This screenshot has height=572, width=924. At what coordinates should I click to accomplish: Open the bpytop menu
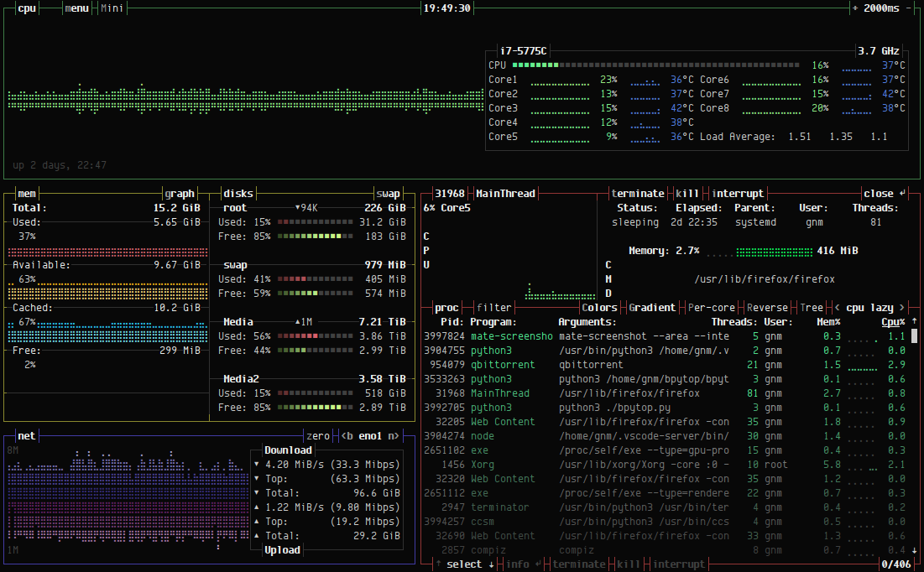76,8
